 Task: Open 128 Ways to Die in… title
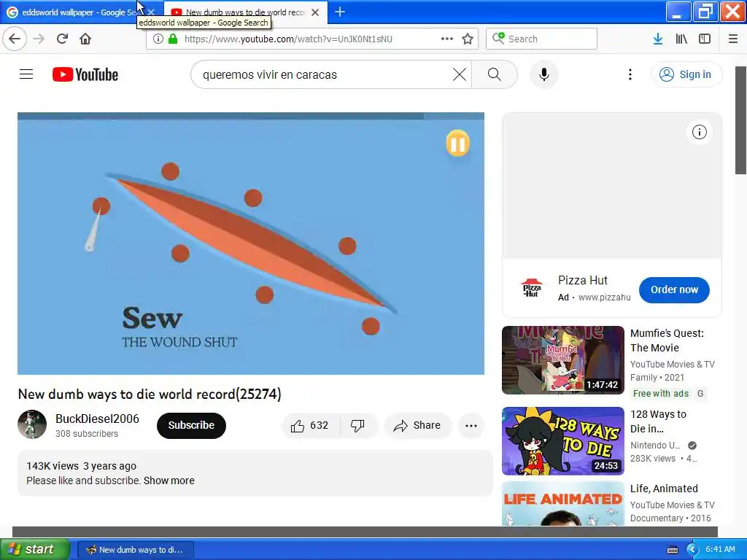point(658,421)
